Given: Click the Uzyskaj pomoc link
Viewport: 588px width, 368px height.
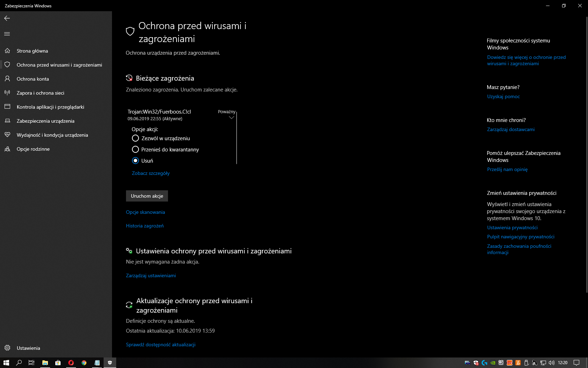Looking at the screenshot, I should (x=504, y=96).
